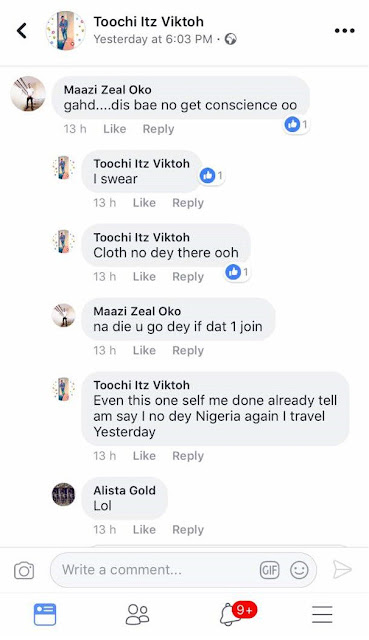View like reaction on "I swear" comment

(x=211, y=176)
